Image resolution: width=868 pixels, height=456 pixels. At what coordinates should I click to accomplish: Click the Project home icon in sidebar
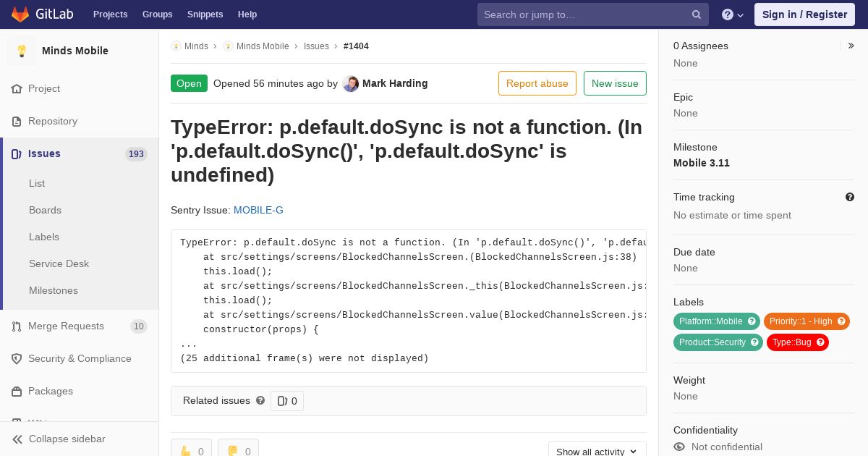17,89
